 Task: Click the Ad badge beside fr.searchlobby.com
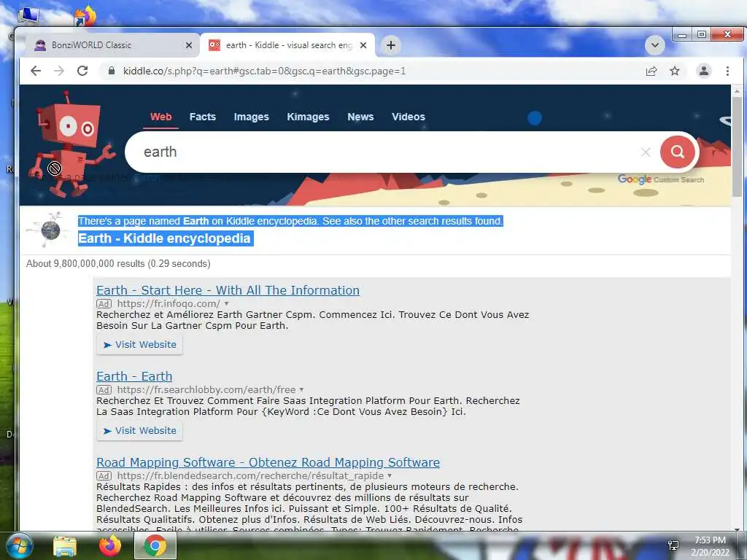[104, 390]
